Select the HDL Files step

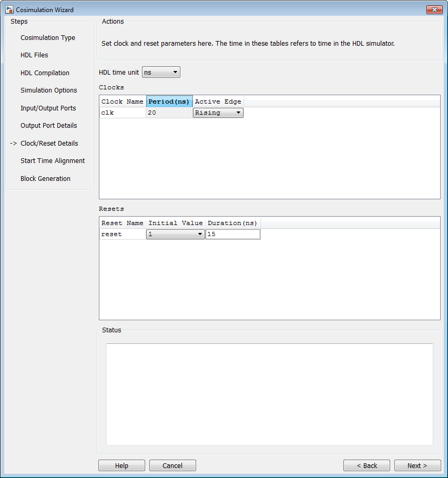[34, 55]
